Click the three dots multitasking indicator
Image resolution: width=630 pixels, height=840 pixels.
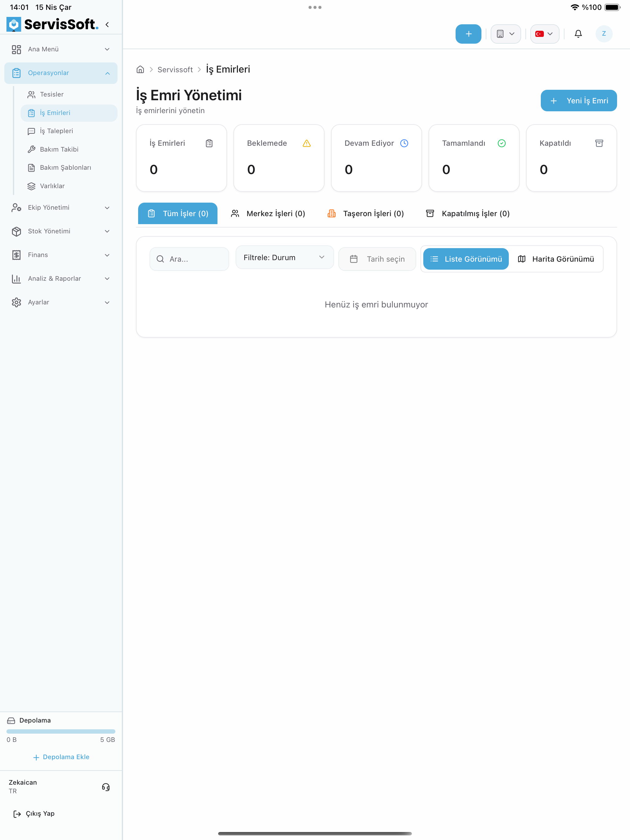(315, 7)
